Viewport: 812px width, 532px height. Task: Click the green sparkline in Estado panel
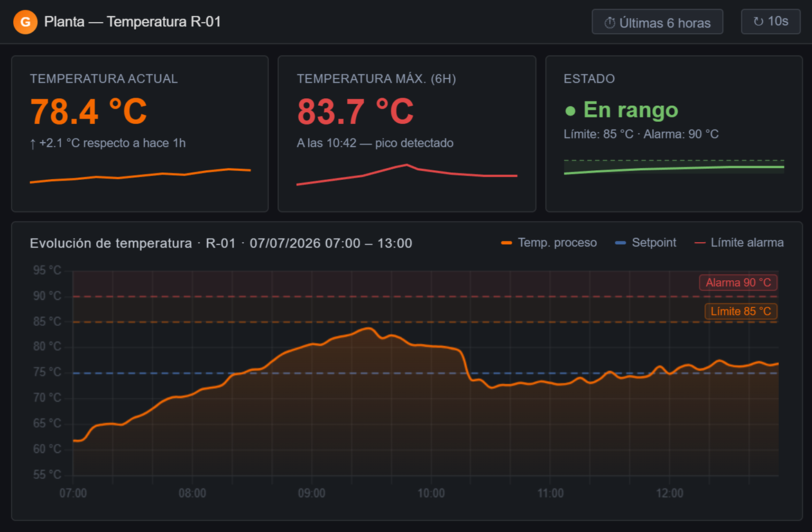coord(674,168)
